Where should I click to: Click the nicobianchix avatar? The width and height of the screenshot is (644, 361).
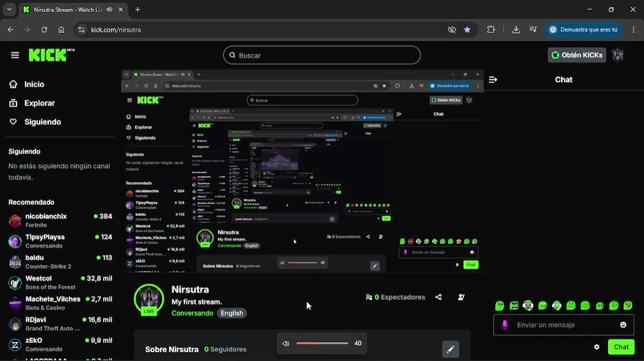pos(15,220)
